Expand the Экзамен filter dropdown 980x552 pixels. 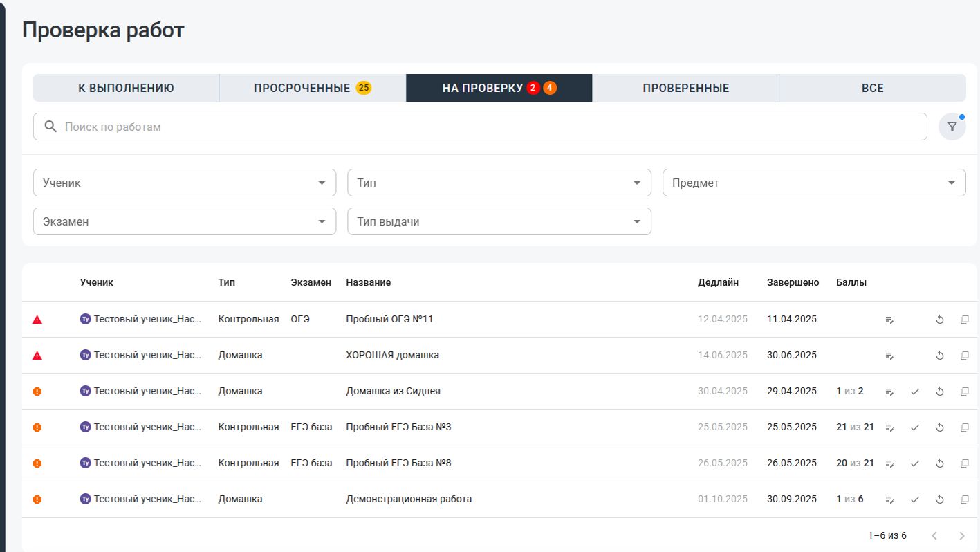(x=184, y=222)
